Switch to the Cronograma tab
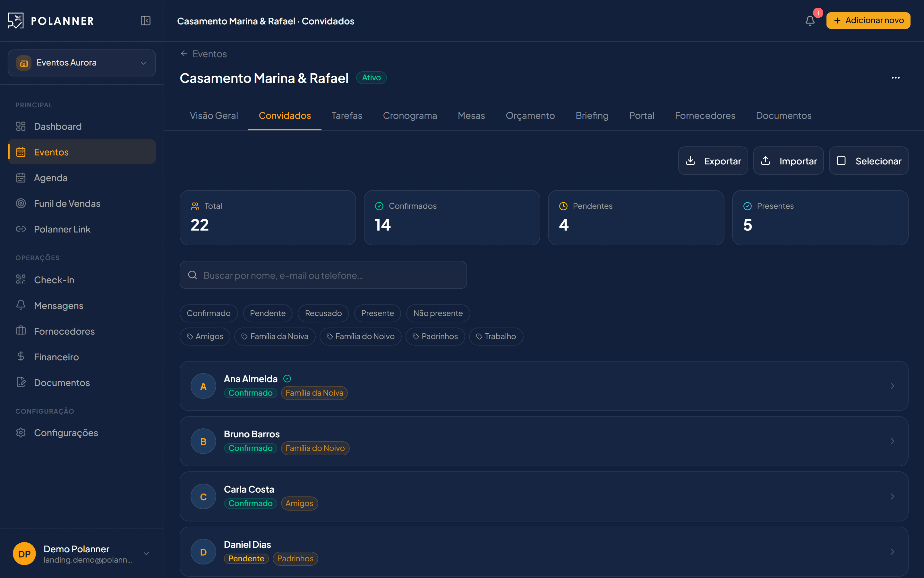 click(410, 116)
